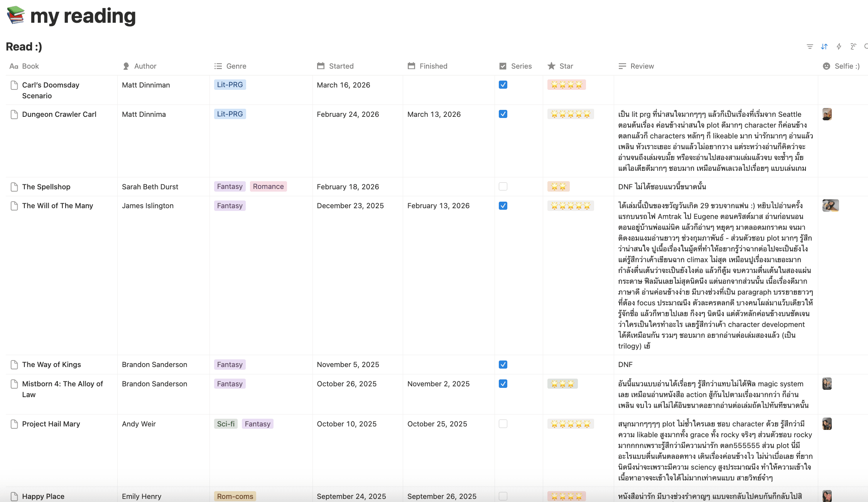This screenshot has height=502, width=868.
Task: Uncheck the Series checkbox for Dungeon Crawler Carl
Action: 503,114
